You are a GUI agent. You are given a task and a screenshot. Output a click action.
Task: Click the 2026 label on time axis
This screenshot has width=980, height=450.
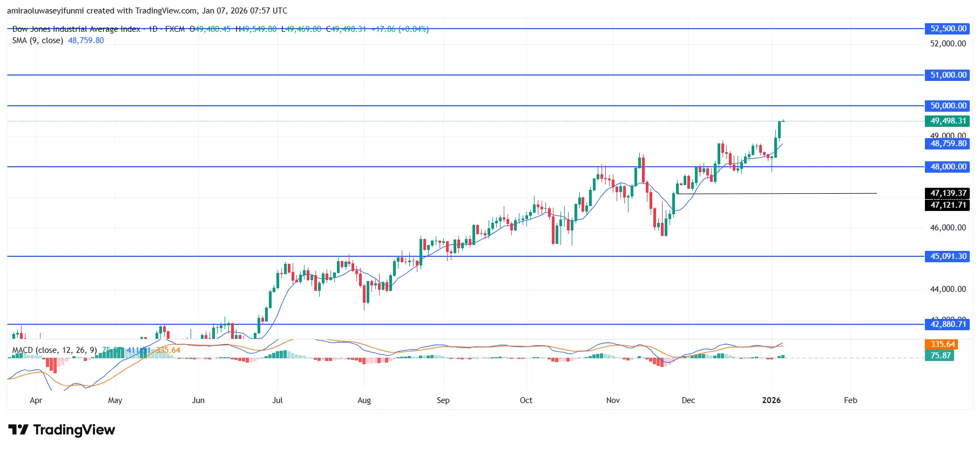click(x=771, y=400)
